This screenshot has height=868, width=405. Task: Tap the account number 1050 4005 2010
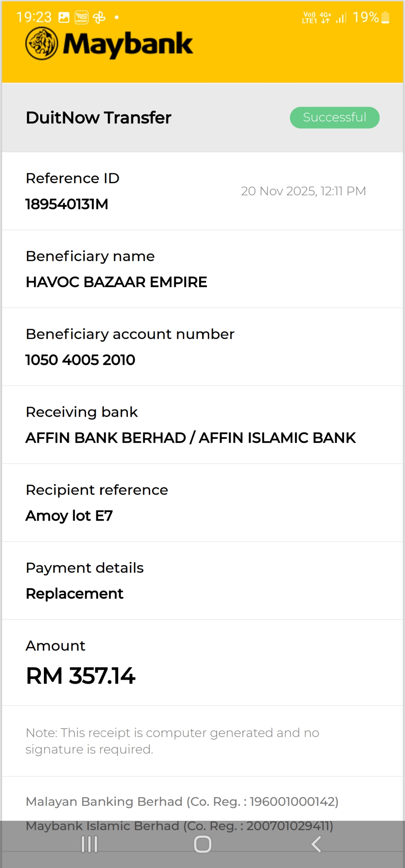pos(80,360)
